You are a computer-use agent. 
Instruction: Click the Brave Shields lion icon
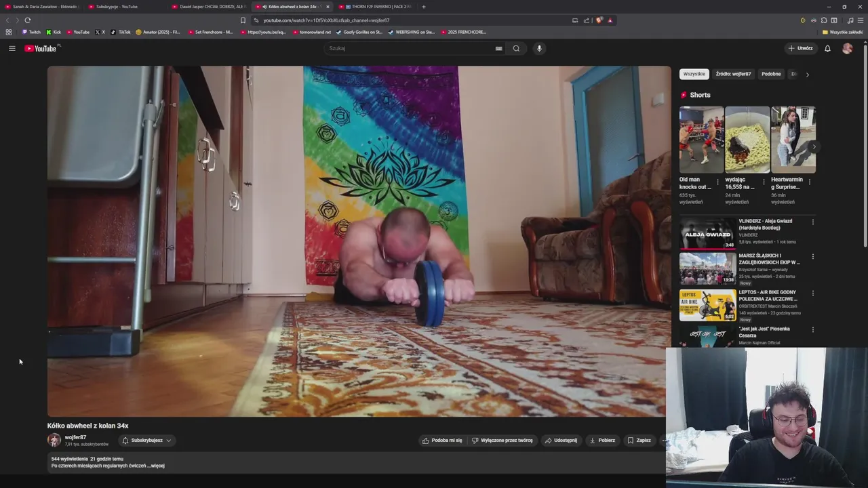[x=599, y=20]
